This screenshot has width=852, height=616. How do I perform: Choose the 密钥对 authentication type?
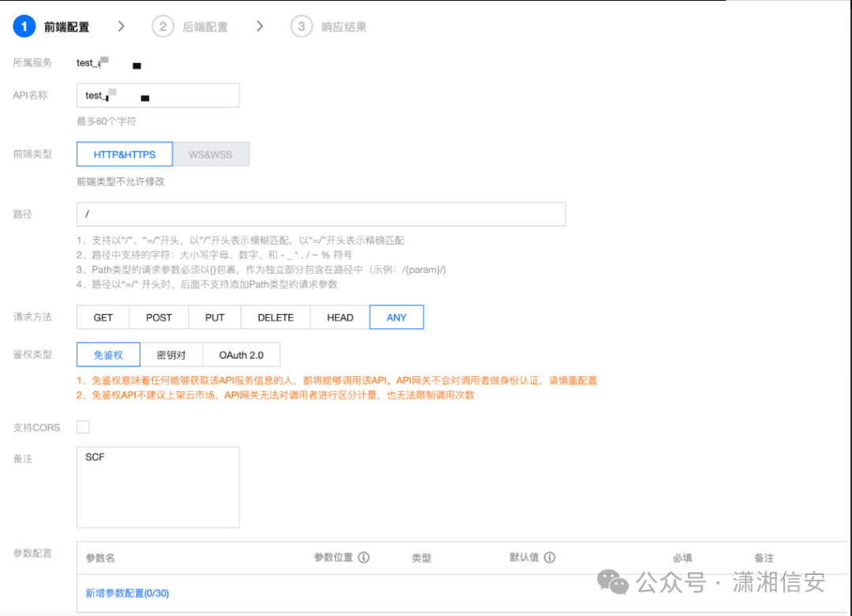[171, 354]
